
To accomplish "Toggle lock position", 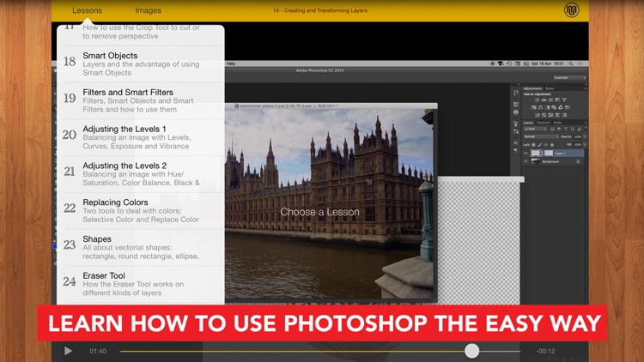I will click(546, 145).
